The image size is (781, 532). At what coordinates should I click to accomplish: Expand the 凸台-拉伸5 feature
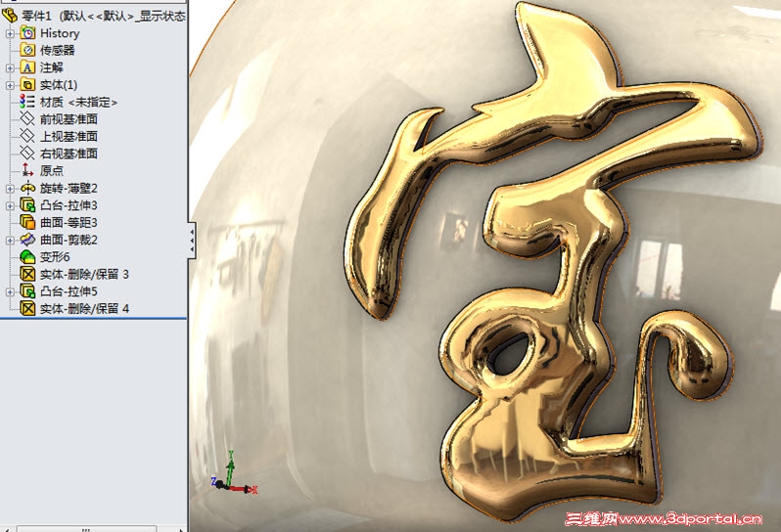(x=10, y=291)
